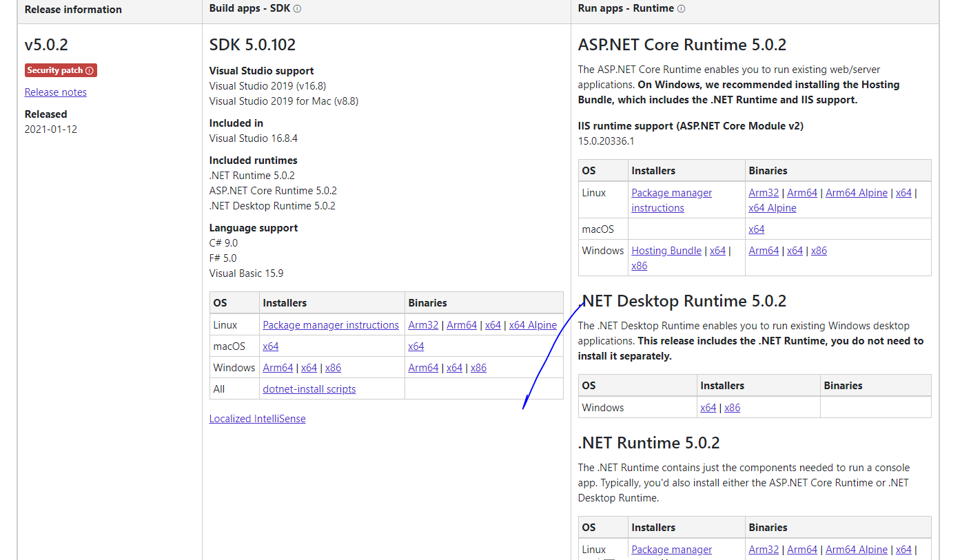Click the F# 5.0 language entry

(x=223, y=258)
